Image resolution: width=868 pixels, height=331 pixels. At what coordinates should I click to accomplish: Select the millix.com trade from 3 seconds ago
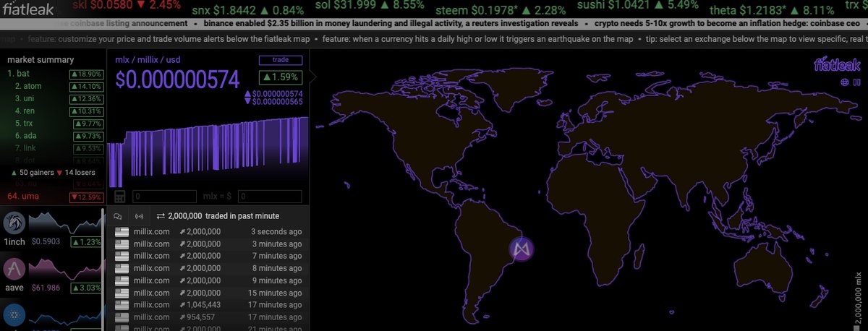pyautogui.click(x=208, y=232)
